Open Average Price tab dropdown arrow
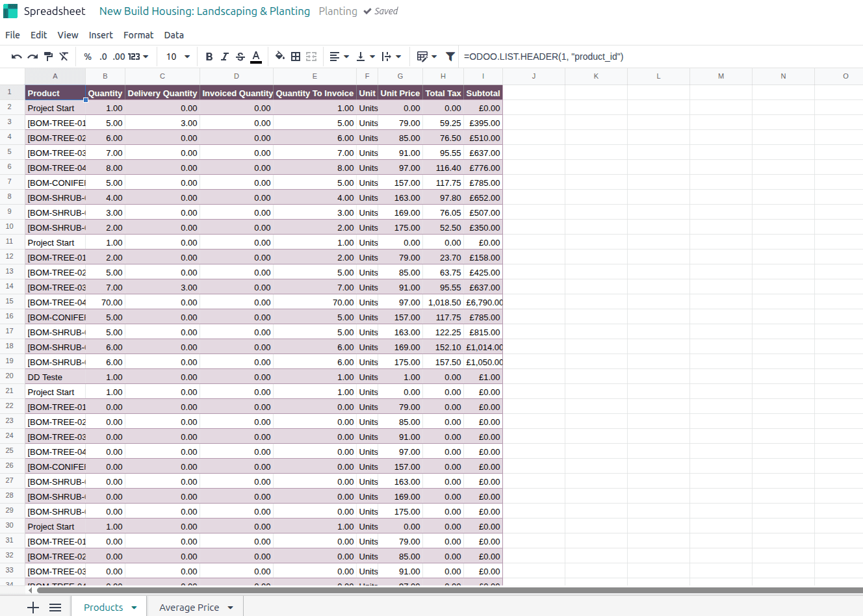The width and height of the screenshot is (863, 616). 231,608
